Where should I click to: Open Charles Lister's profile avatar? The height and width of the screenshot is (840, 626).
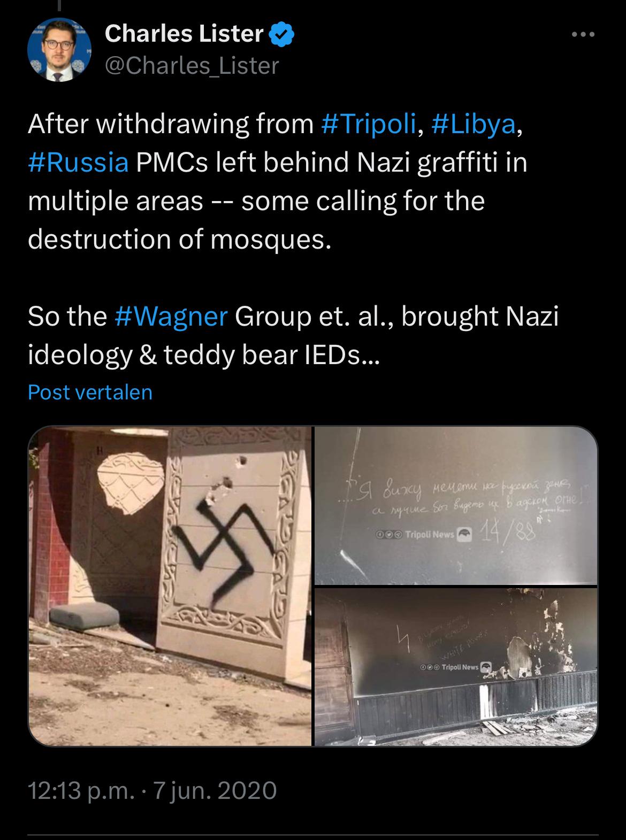click(59, 50)
